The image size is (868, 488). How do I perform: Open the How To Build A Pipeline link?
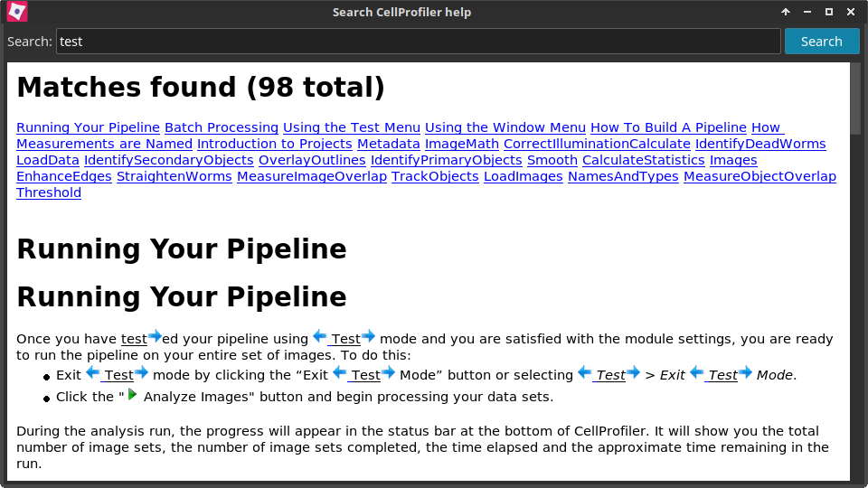[x=669, y=127]
